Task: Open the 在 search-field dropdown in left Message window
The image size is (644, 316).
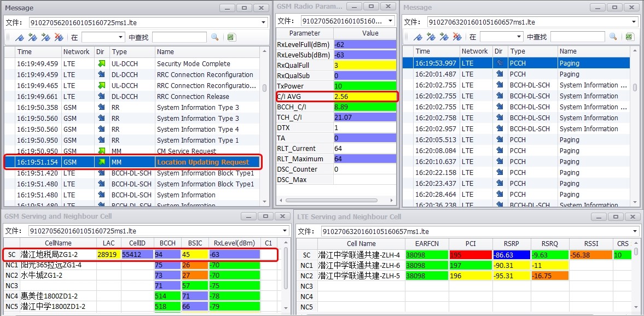Action: point(121,37)
